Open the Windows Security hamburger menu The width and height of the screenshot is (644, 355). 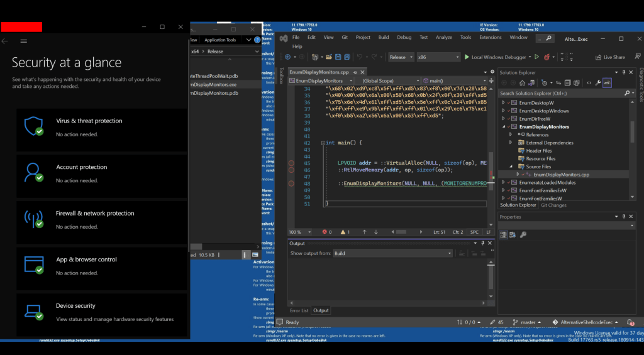[x=24, y=41]
